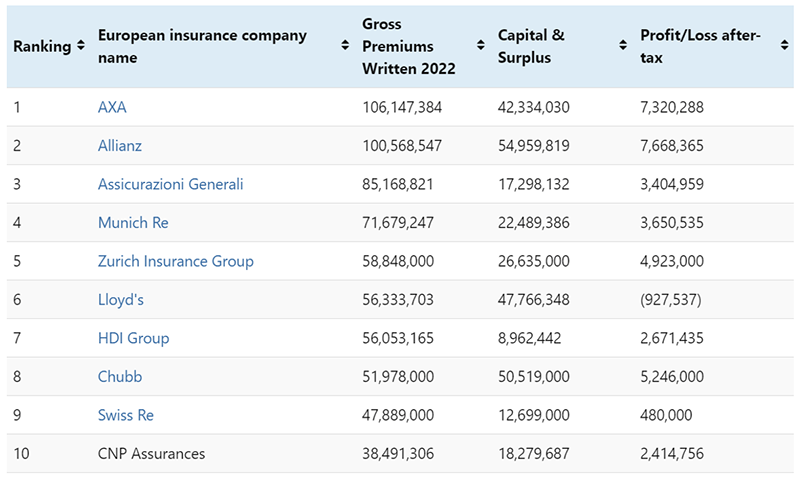Select Chubb profit value 5,246,000
Screen dimensions: 800x479
click(x=672, y=376)
